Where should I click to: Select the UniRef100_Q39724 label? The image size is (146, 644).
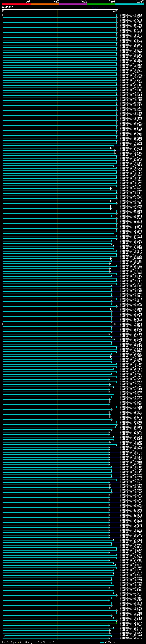click(131, 339)
